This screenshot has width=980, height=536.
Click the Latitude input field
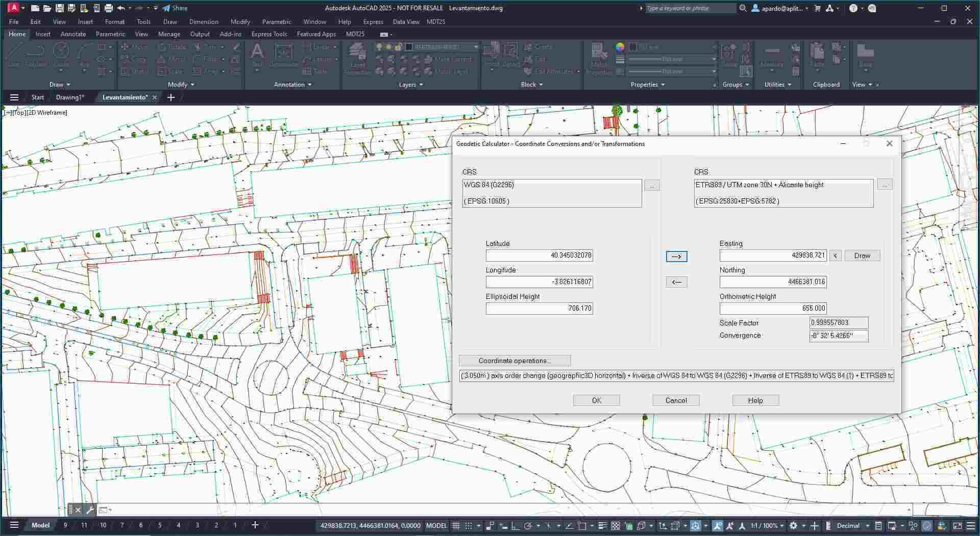tap(539, 256)
